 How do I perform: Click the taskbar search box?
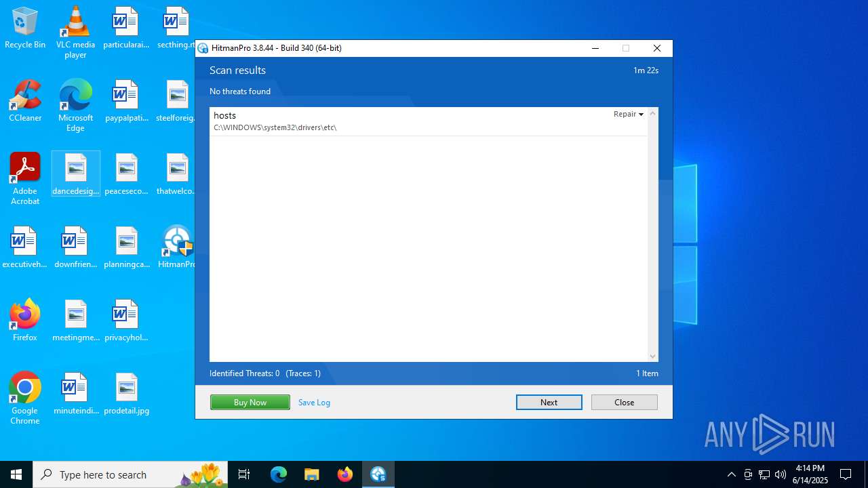(x=131, y=474)
